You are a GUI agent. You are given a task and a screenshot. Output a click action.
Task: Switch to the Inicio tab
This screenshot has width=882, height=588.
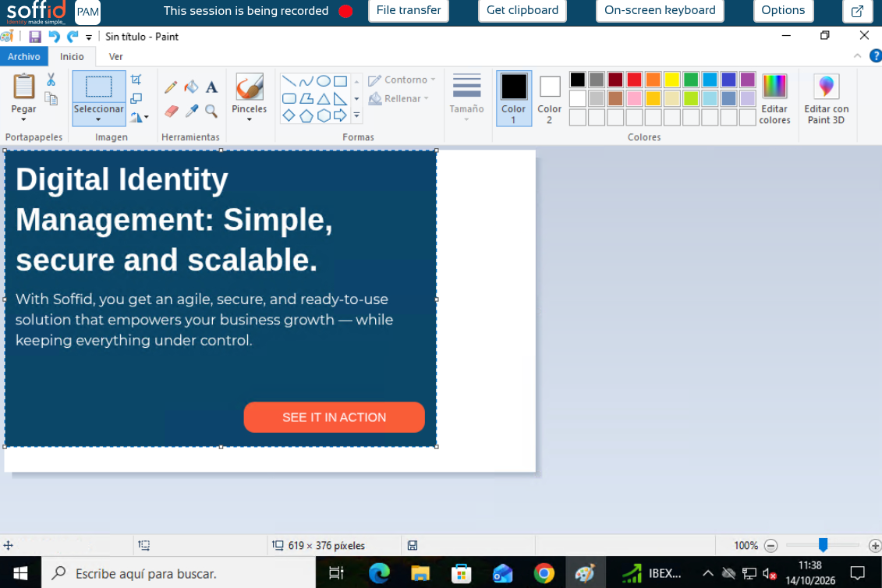click(72, 56)
